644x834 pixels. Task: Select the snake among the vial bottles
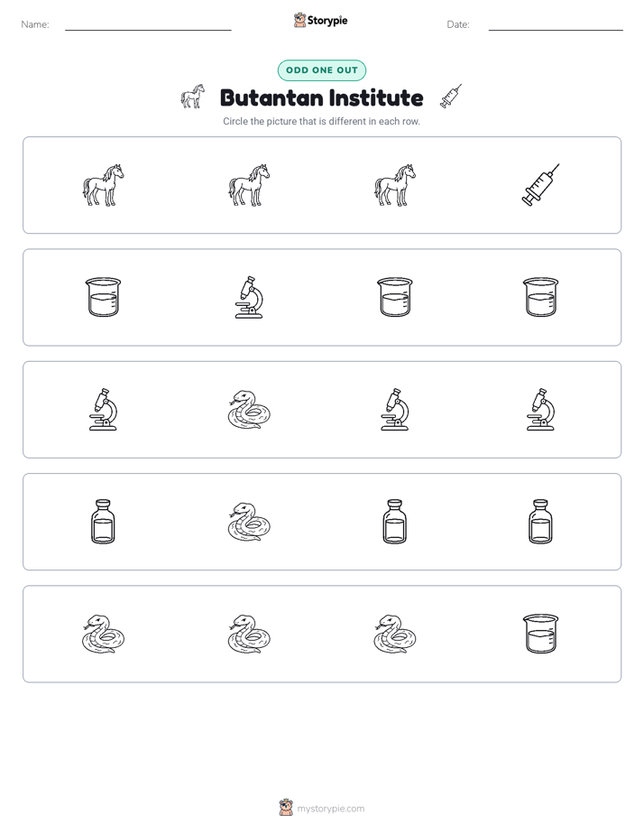[x=249, y=522]
